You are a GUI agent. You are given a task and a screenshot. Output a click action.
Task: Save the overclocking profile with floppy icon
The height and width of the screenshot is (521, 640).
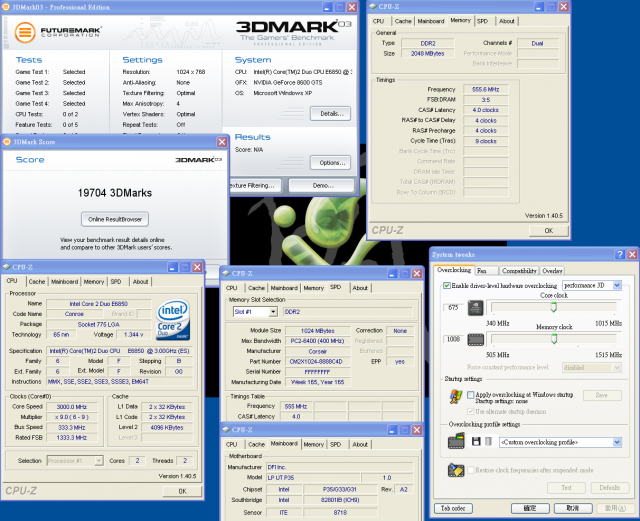[x=476, y=441]
